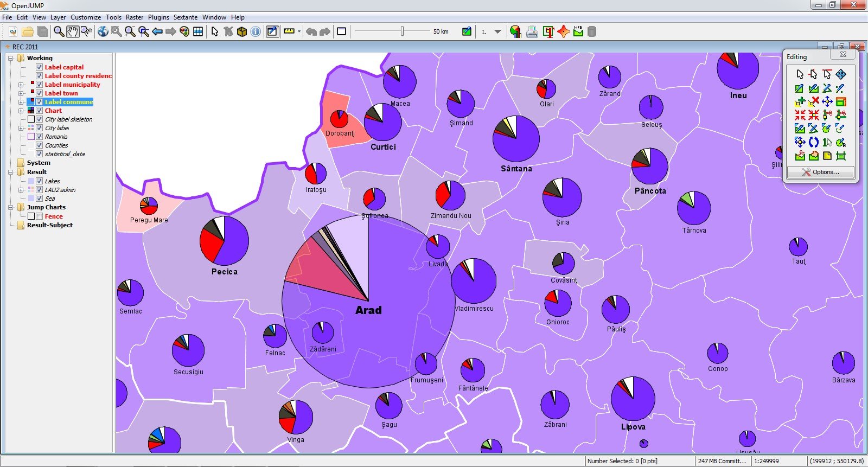Select the Feature Info tool
The image size is (868, 467).
[x=256, y=31]
